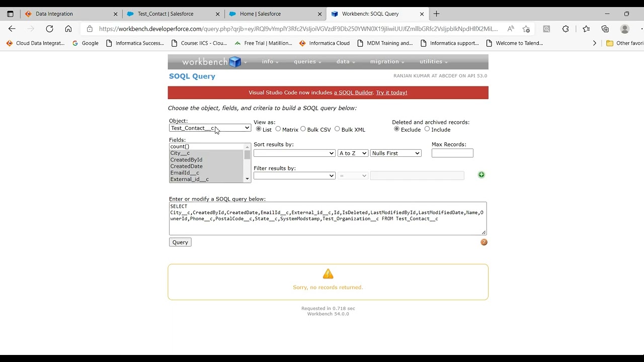Image resolution: width=644 pixels, height=362 pixels.
Task: Close the Test_Contact Salesforce tab
Action: [218, 14]
